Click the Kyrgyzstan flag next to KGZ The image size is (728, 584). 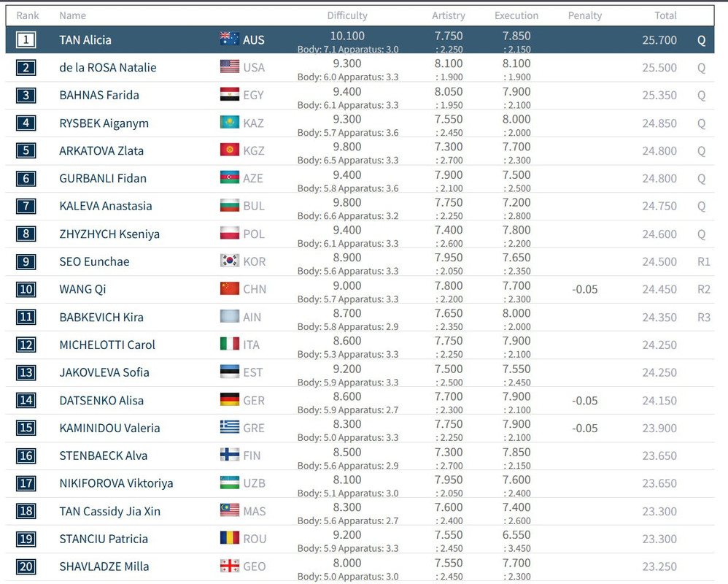click(x=229, y=150)
